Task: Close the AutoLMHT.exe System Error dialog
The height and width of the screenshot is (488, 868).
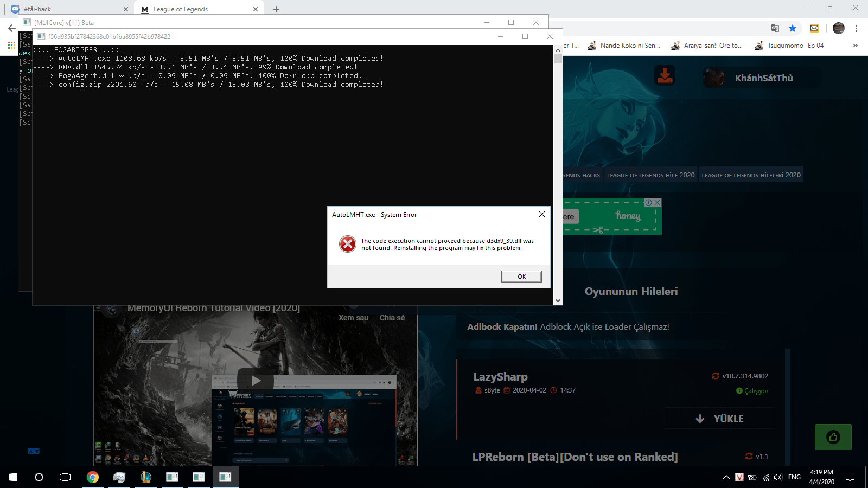Action: 541,214
